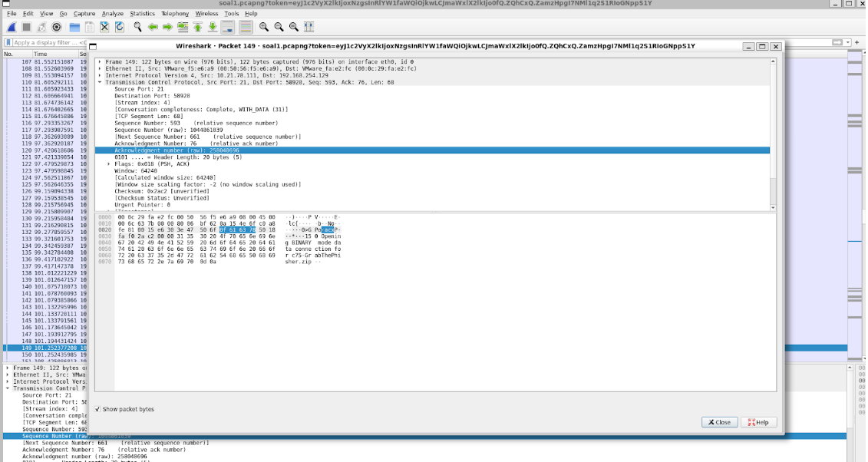This screenshot has width=868, height=462.
Task: Select [Stream index: 4] in dialog
Action: 142,102
